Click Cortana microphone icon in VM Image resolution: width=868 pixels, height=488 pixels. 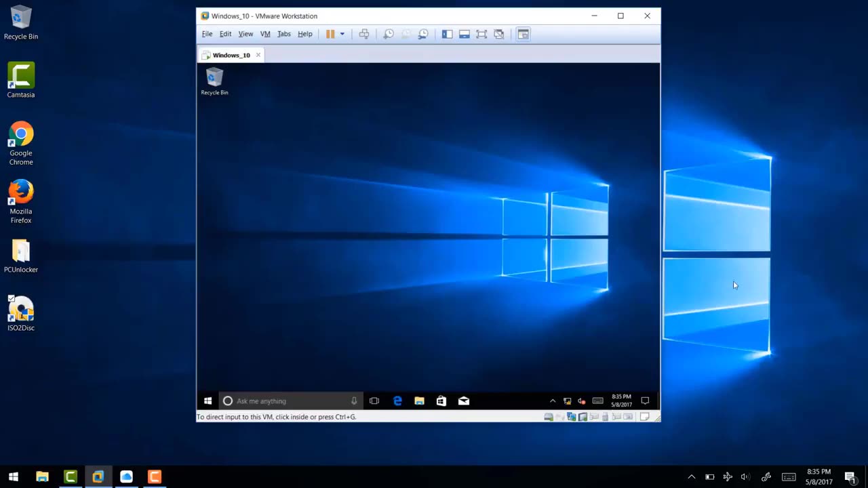pyautogui.click(x=354, y=401)
